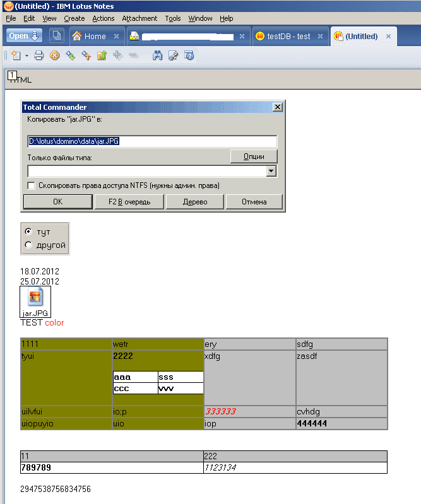Viewport: 421px width, 504px height.
Task: Click the green up-arrow folder toolbar icon
Action: 102,56
